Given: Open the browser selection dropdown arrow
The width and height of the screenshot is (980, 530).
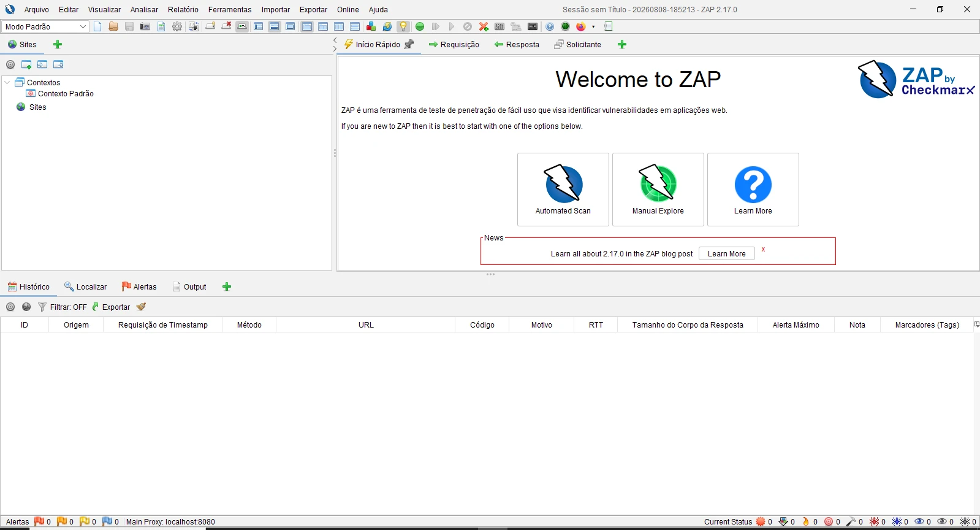Looking at the screenshot, I should click(593, 26).
